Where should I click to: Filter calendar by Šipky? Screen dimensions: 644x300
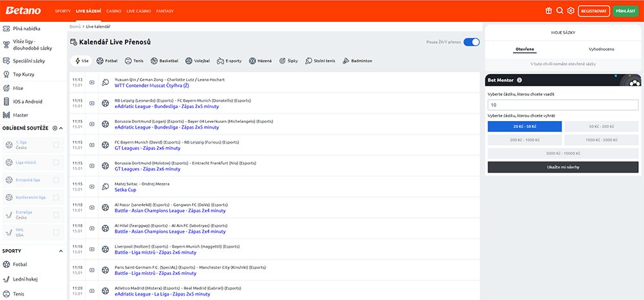(x=289, y=61)
